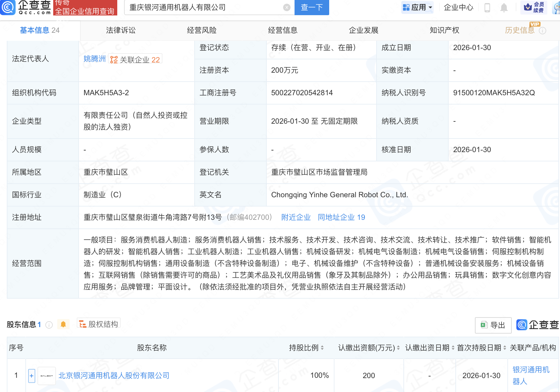
Task: Clear the search box text
Action: [287, 7]
